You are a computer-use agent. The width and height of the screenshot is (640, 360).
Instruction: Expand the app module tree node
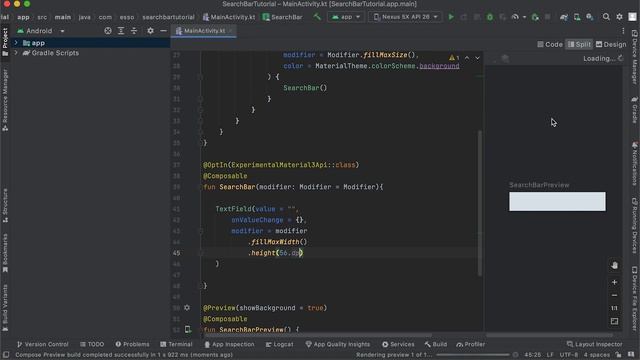point(16,42)
